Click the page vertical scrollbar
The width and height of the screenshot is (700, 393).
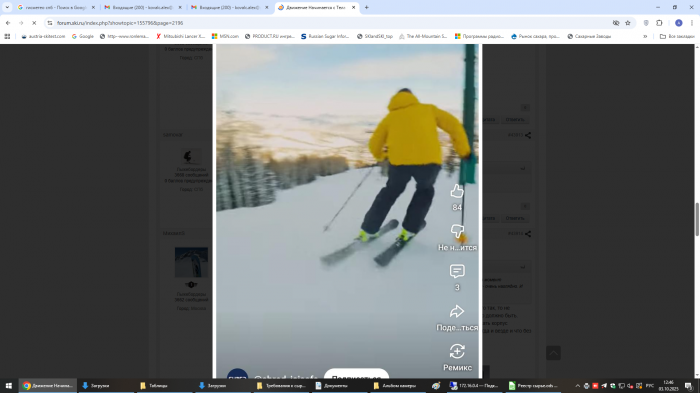tap(697, 219)
